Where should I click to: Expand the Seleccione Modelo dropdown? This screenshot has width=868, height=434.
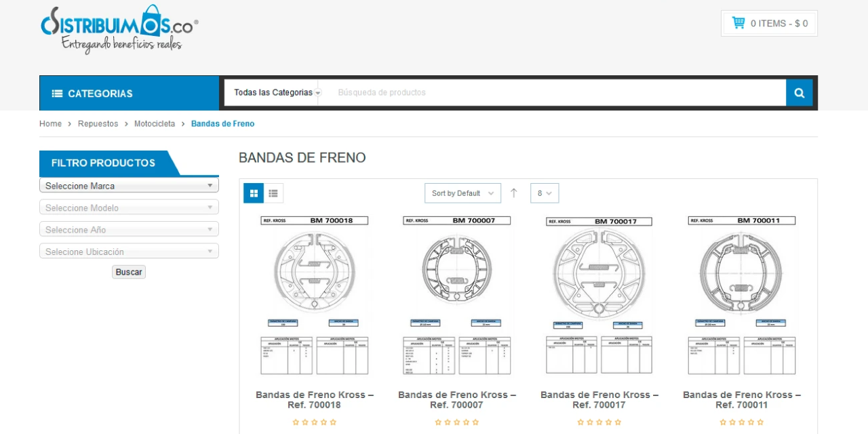(x=128, y=208)
